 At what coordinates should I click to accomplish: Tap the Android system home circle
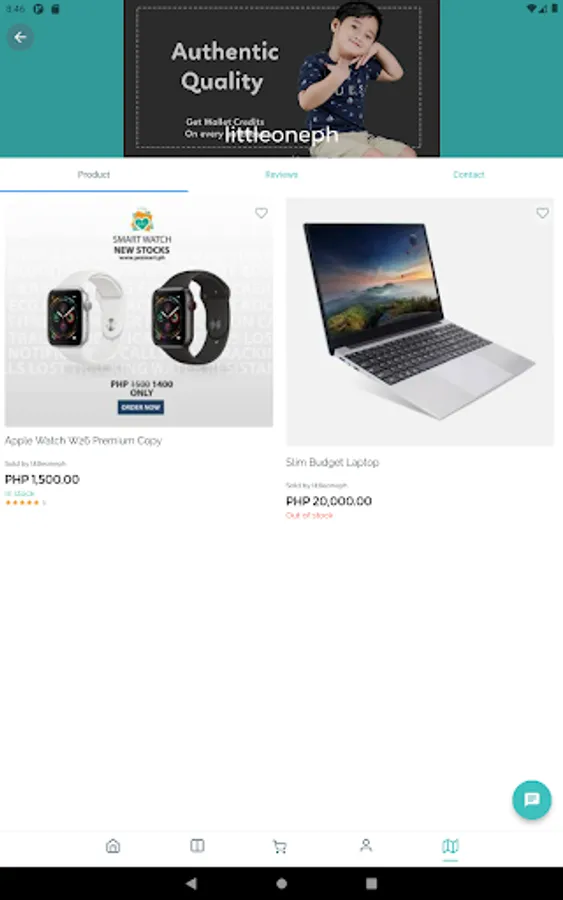[x=281, y=883]
